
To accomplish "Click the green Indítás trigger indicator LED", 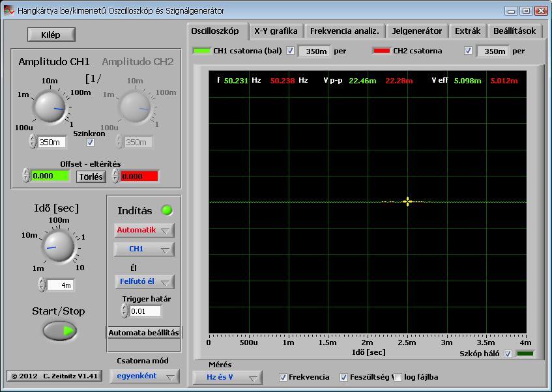I will point(167,210).
